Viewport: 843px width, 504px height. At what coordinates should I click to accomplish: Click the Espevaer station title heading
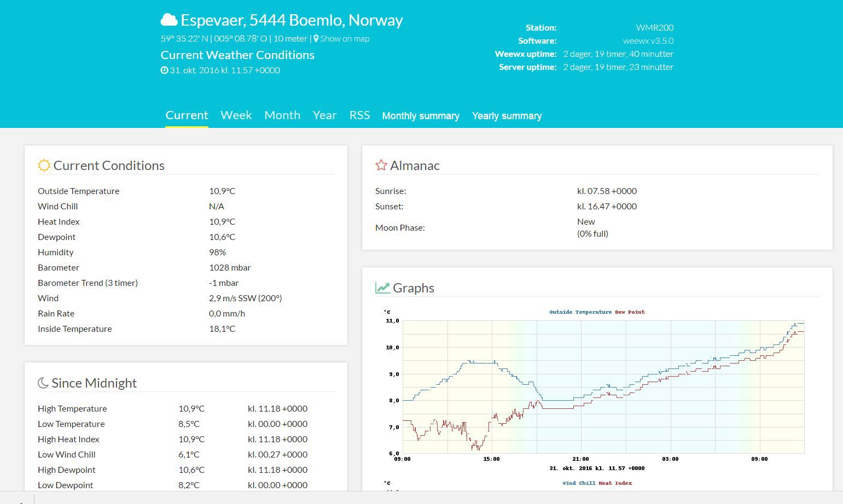tap(292, 20)
